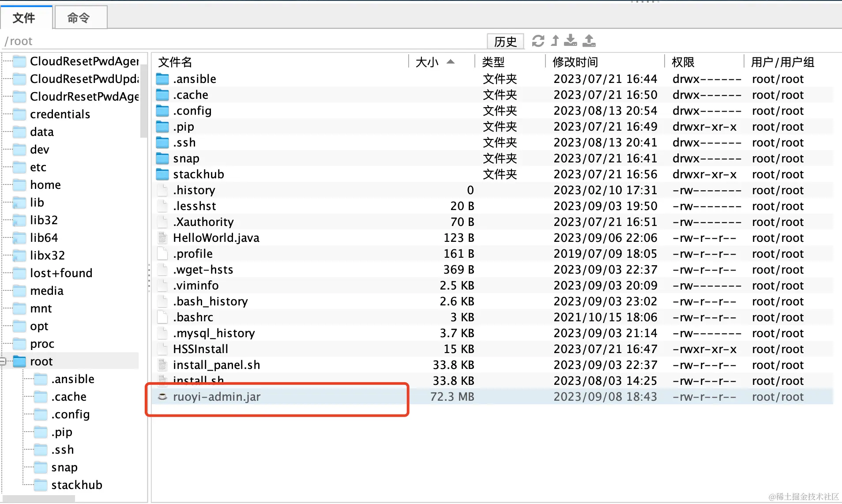
Task: Click the root folder icon in the sidebar
Action: (19, 361)
